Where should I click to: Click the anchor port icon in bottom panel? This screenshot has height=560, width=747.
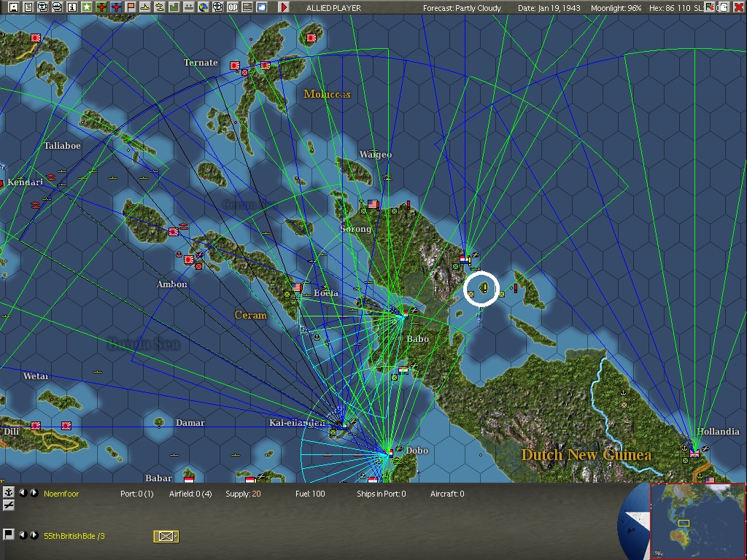8,492
